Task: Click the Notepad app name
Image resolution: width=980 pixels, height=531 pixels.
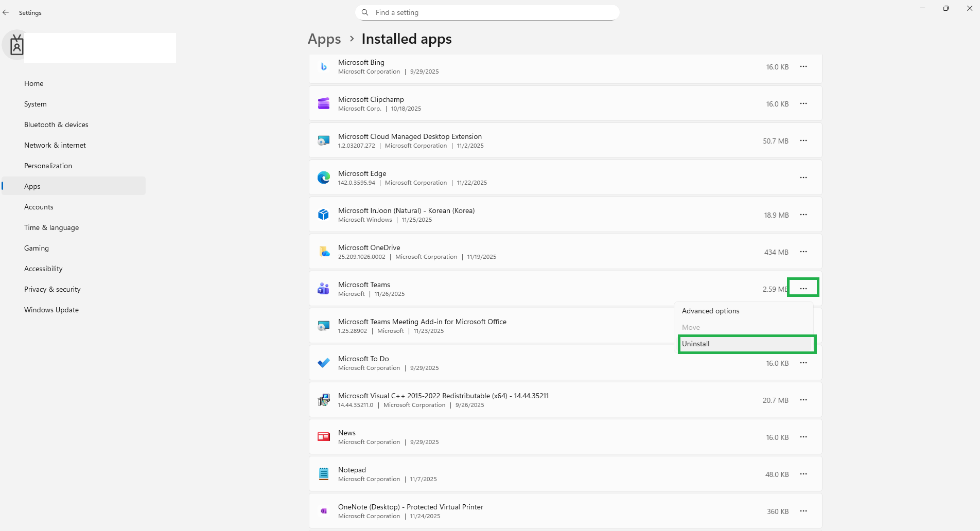Action: [x=352, y=470]
